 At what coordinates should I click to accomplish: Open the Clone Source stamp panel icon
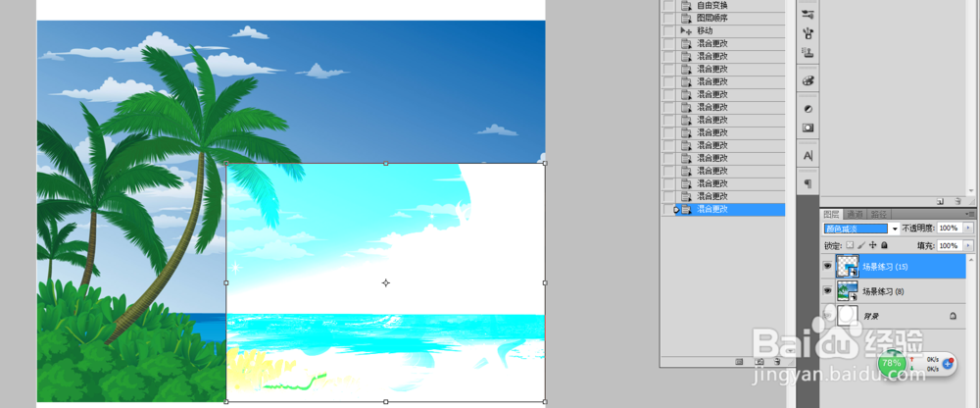click(808, 53)
